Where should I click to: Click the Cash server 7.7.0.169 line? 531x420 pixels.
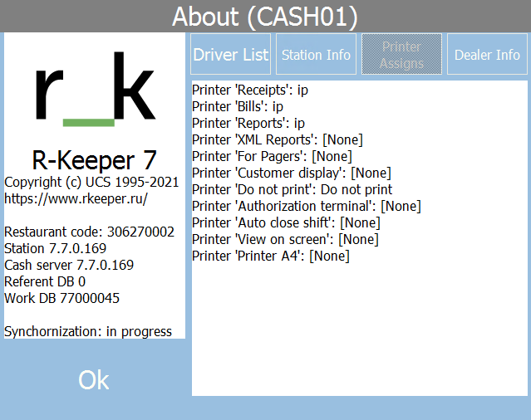point(69,265)
